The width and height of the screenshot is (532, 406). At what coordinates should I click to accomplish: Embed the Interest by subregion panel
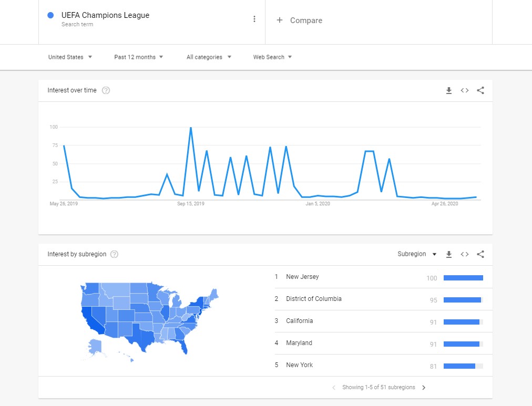[x=465, y=254]
